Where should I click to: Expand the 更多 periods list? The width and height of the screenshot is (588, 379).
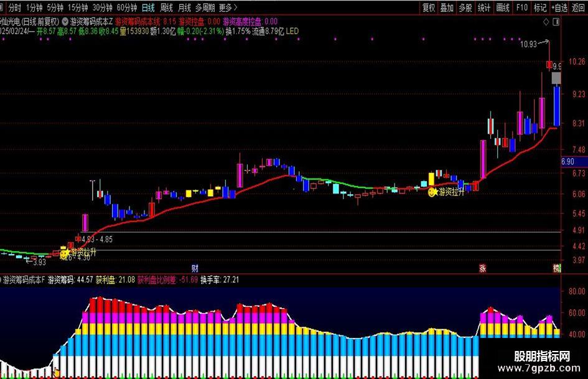pos(228,7)
